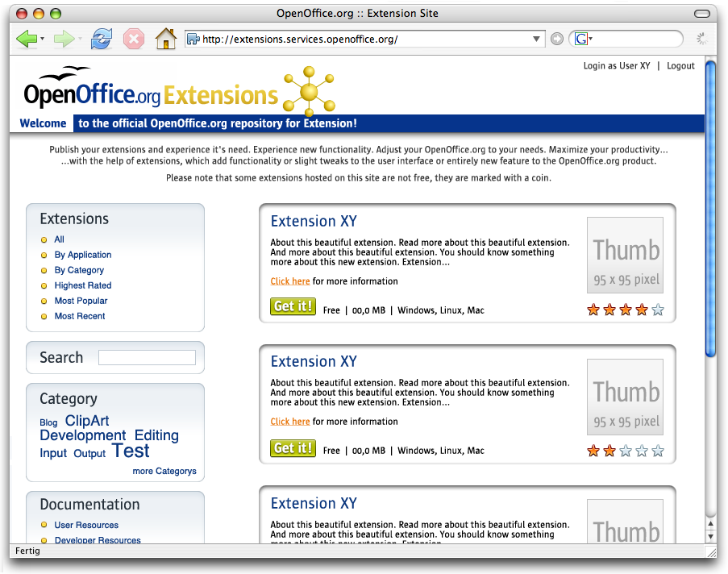Click the Forward navigation arrow
Image resolution: width=728 pixels, height=574 pixels.
tap(64, 39)
